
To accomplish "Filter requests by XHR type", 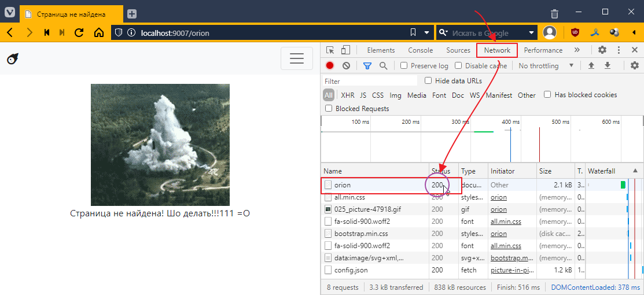I will (347, 95).
